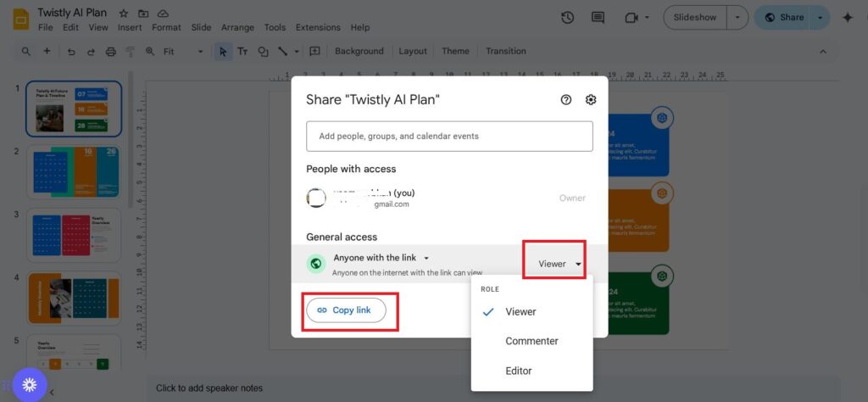Open share dialog settings gear
Screen dimensions: 868x402
(591, 100)
